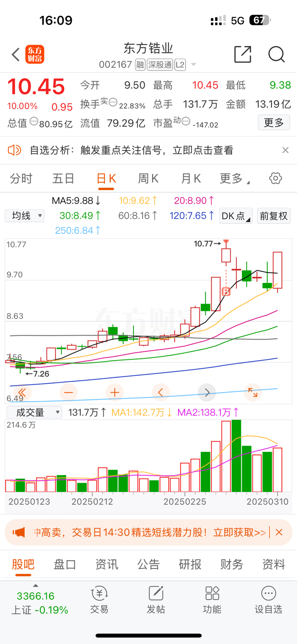The height and width of the screenshot is (644, 297).
Task: Tap the 上证 3366.16 index ticker
Action: click(x=40, y=603)
